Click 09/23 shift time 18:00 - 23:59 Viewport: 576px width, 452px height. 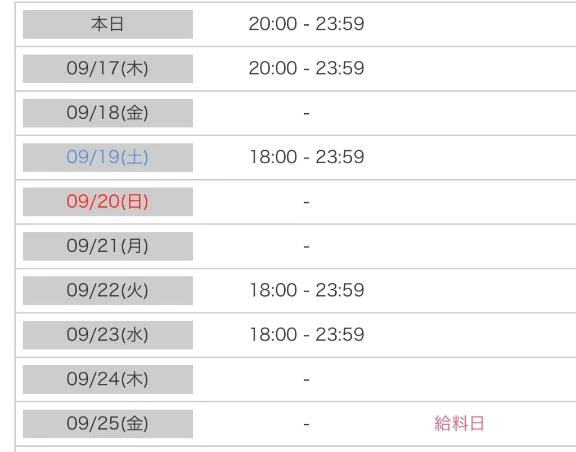point(306,334)
